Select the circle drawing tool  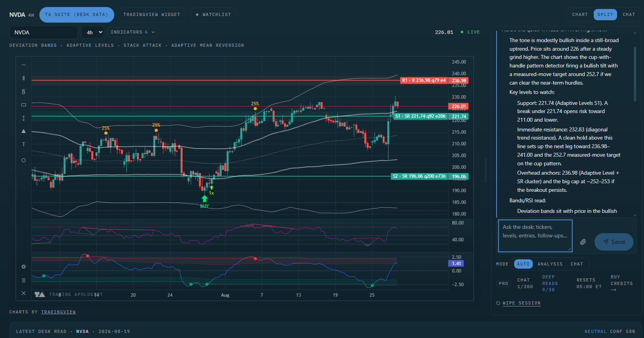(23, 160)
